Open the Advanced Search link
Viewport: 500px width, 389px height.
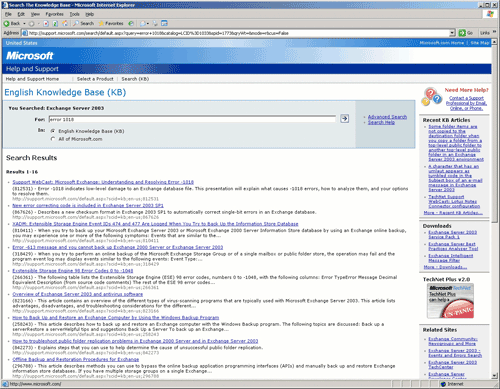point(387,117)
